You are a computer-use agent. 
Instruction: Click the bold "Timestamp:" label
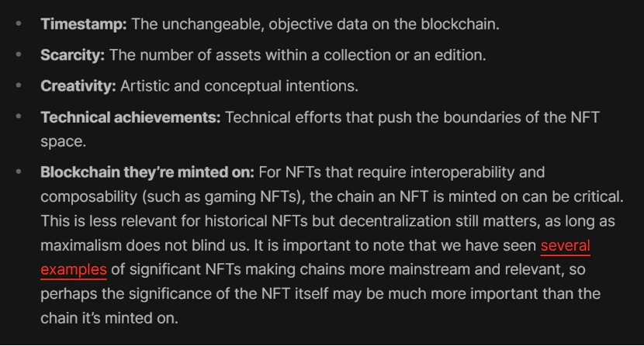84,24
